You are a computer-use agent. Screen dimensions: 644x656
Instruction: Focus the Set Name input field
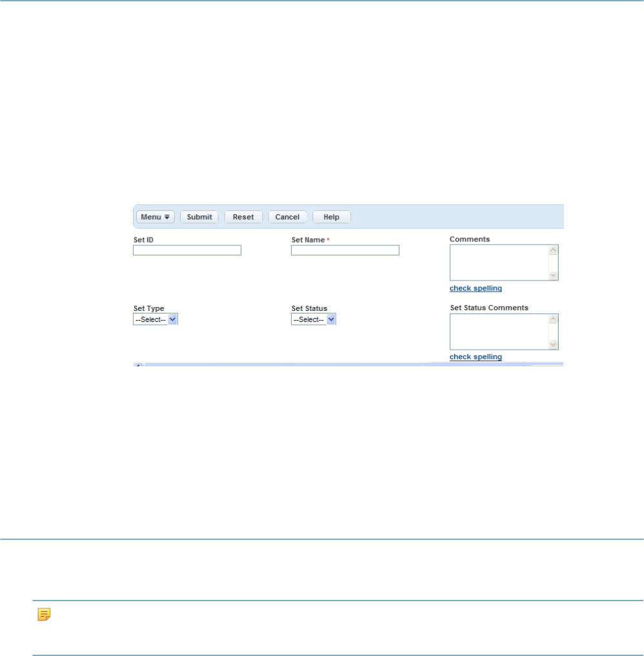coord(345,250)
